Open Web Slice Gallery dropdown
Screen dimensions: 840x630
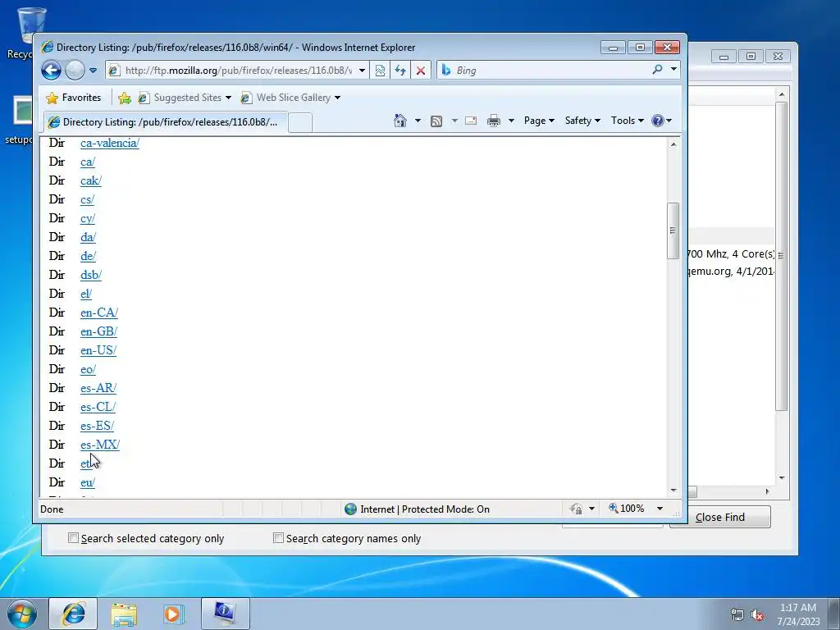click(x=290, y=98)
